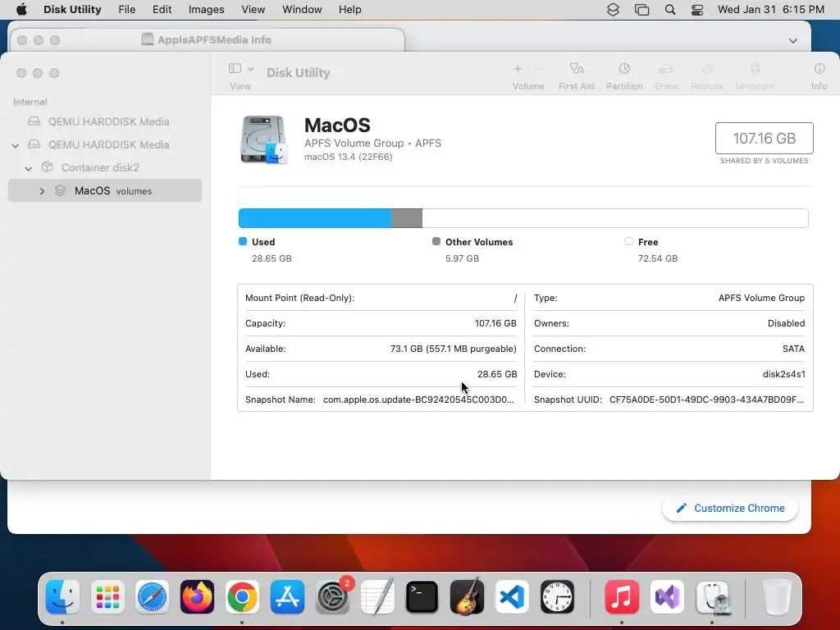Click the chevron at Chrome window's tab bar
The width and height of the screenshot is (840, 630).
(793, 41)
